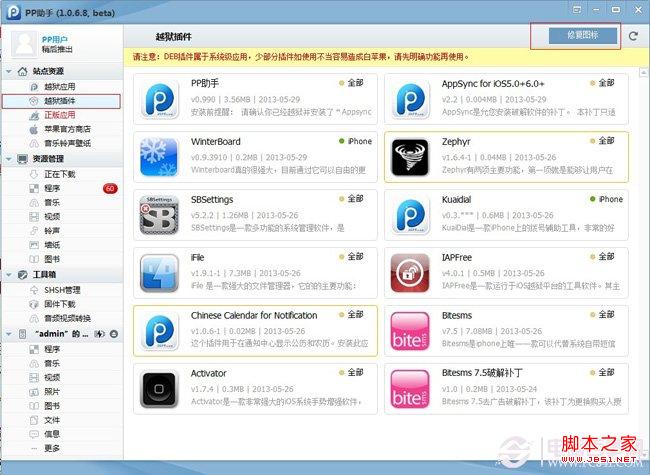This screenshot has height=475, width=650.
Task: Click the Zephyr title text
Action: pyautogui.click(x=456, y=141)
